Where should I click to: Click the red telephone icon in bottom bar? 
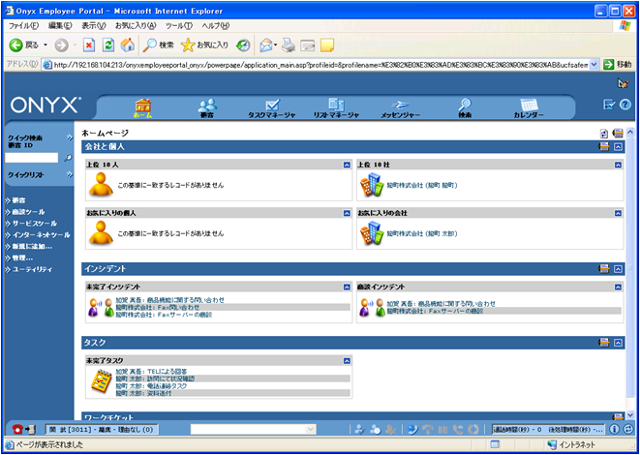coord(18,429)
